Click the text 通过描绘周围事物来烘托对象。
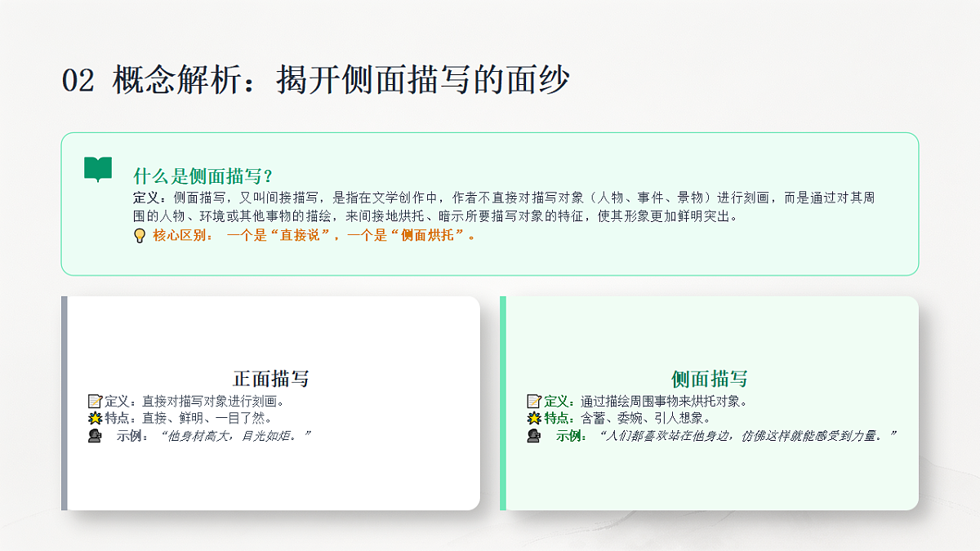Viewport: 980px width, 551px height. (x=664, y=401)
